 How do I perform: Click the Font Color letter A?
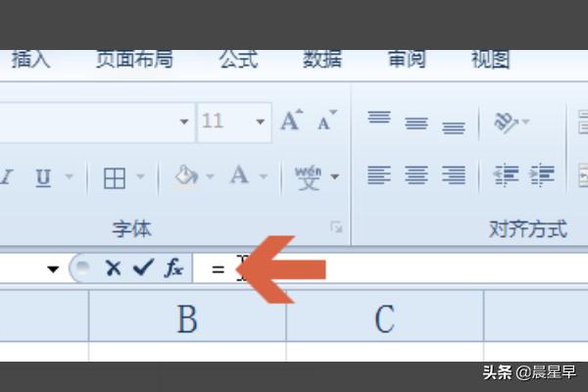[240, 175]
